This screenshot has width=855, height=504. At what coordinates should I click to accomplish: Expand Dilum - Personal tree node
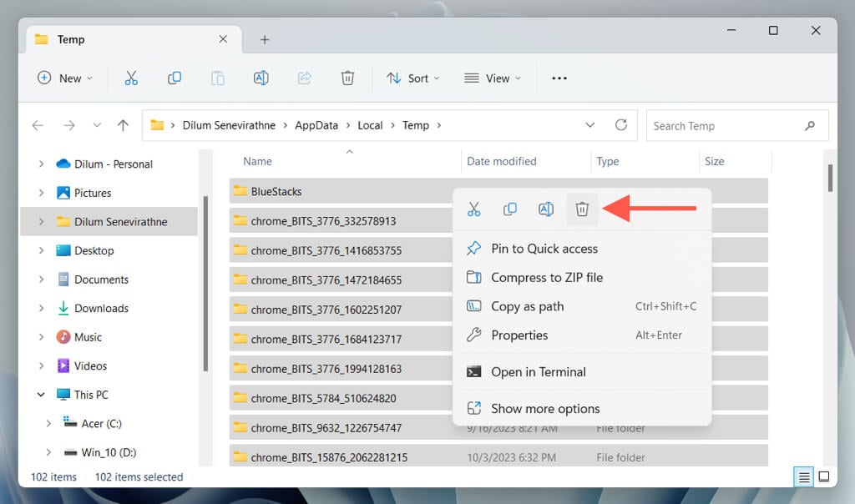point(41,164)
